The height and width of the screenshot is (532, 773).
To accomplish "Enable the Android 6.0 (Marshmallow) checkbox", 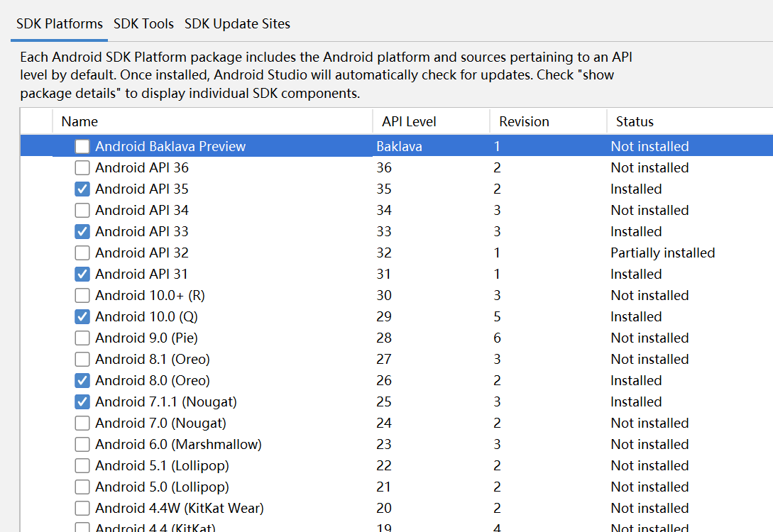I will click(82, 444).
